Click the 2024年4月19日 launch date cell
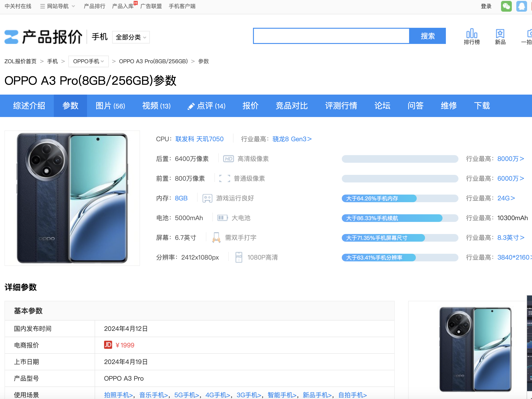 [x=245, y=362]
